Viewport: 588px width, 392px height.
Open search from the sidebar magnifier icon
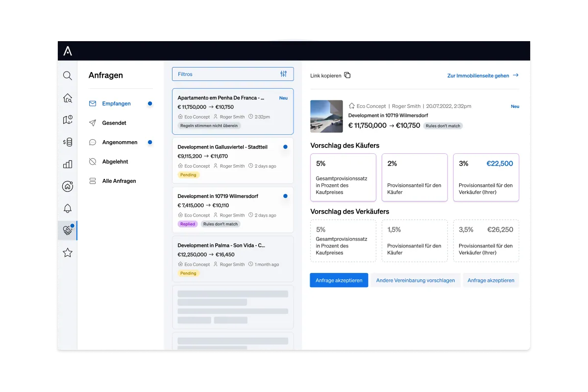click(x=68, y=75)
